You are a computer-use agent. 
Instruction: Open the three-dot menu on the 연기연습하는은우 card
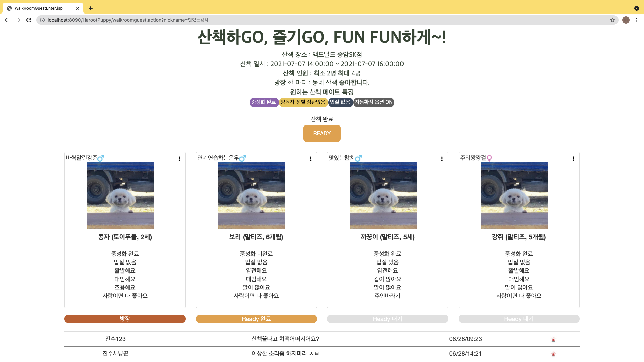[311, 159]
